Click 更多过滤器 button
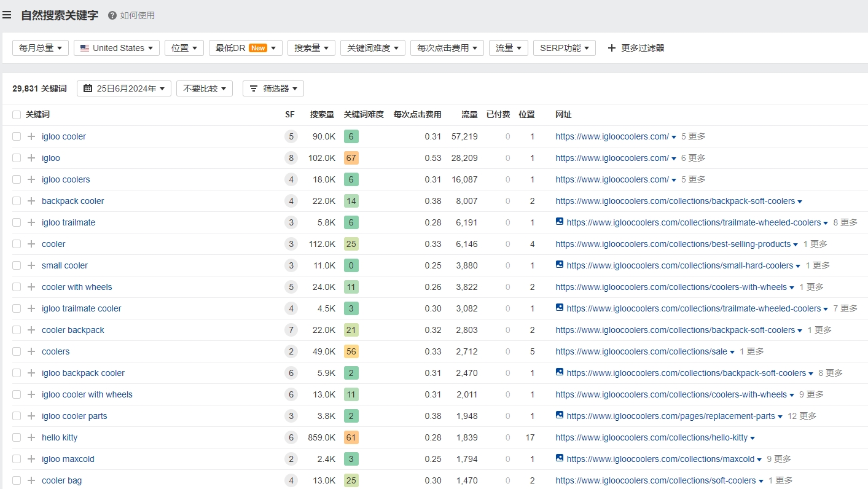 coord(636,48)
